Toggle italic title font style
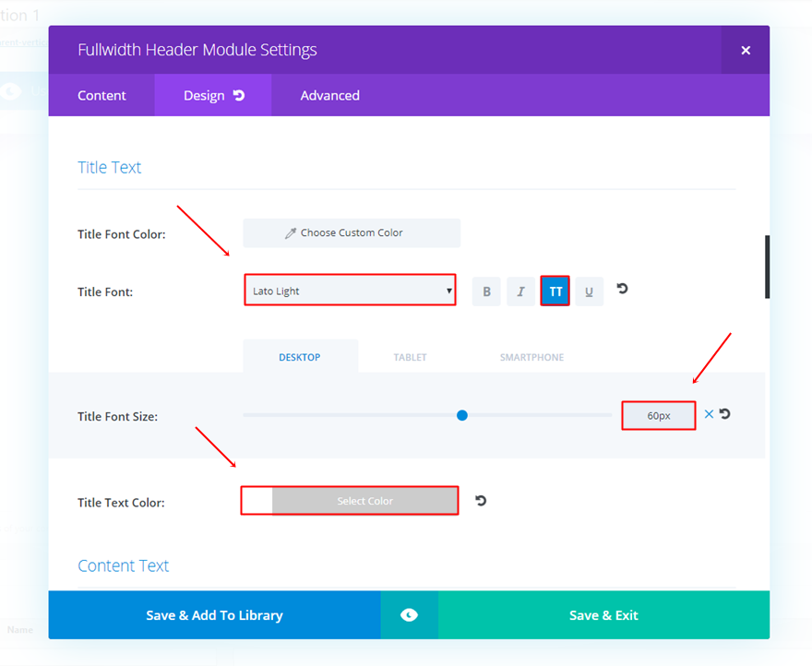 click(x=520, y=291)
